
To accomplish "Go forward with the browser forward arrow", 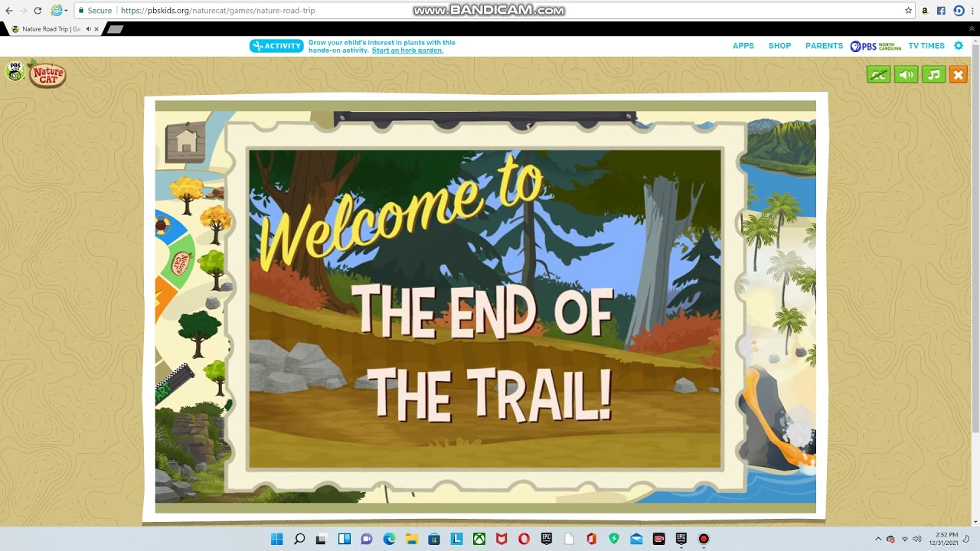I will click(x=23, y=11).
